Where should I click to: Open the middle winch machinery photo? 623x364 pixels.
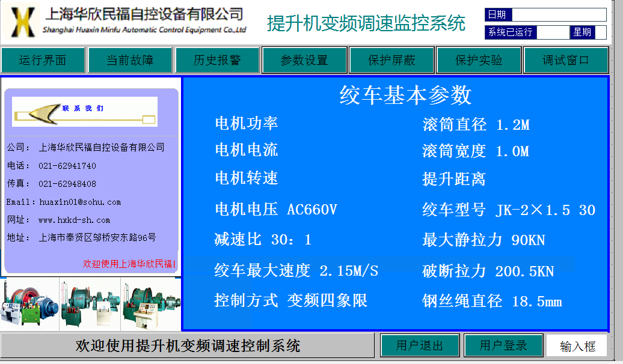pos(90,304)
